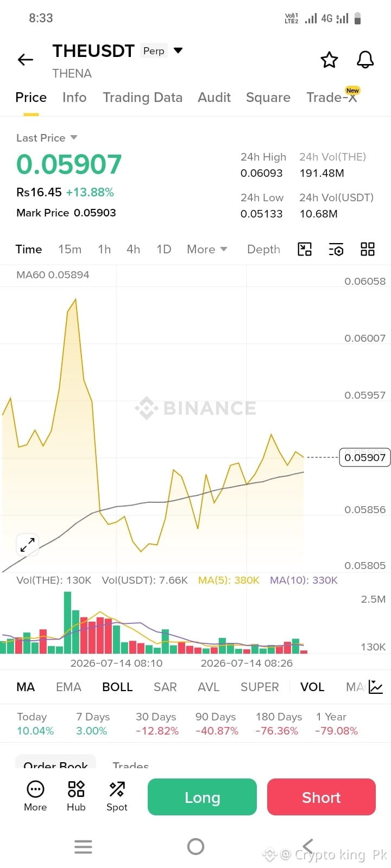Expand More timeframes dropdown
Image resolution: width=391 pixels, height=868 pixels.
tap(207, 249)
